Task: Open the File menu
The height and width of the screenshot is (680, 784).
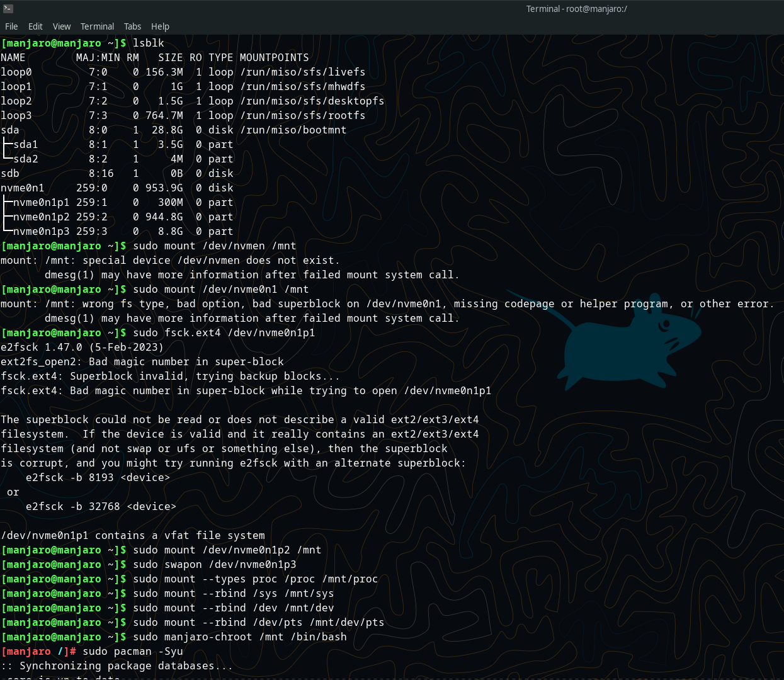Action: pos(11,26)
